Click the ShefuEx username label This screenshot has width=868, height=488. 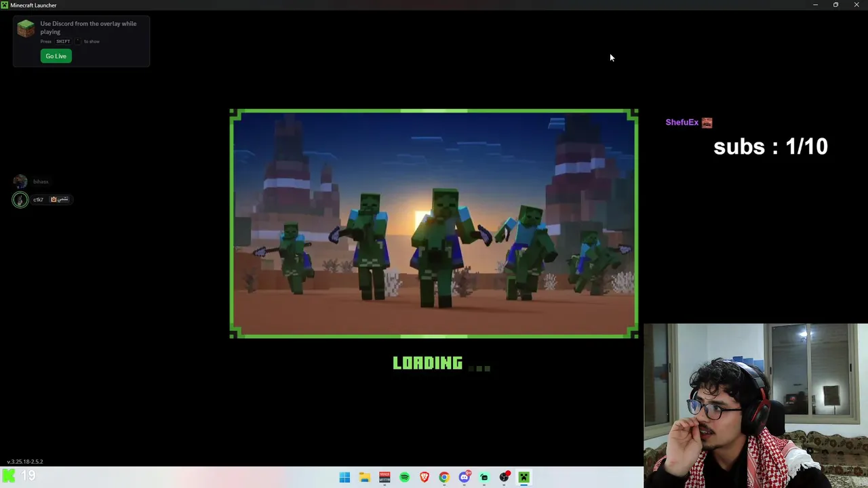[682, 123]
